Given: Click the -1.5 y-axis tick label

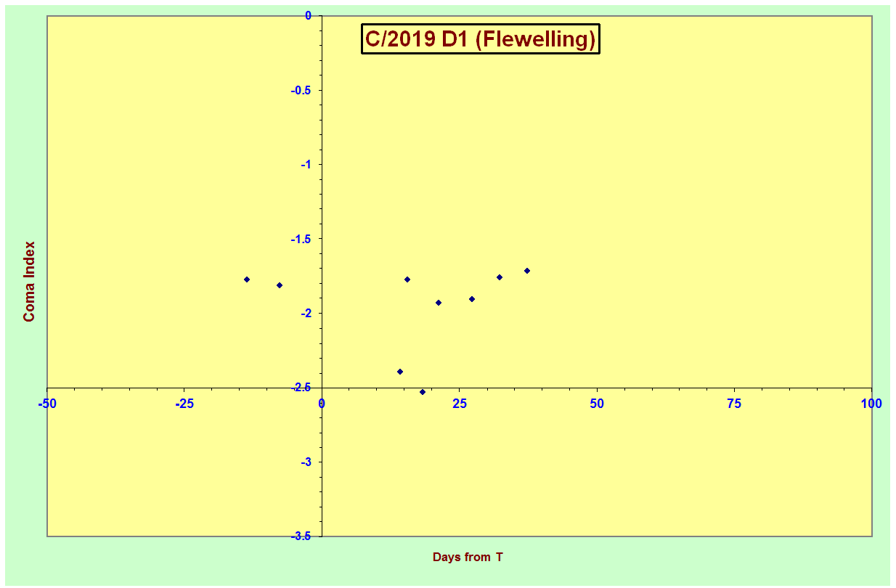Looking at the screenshot, I should click(x=301, y=239).
